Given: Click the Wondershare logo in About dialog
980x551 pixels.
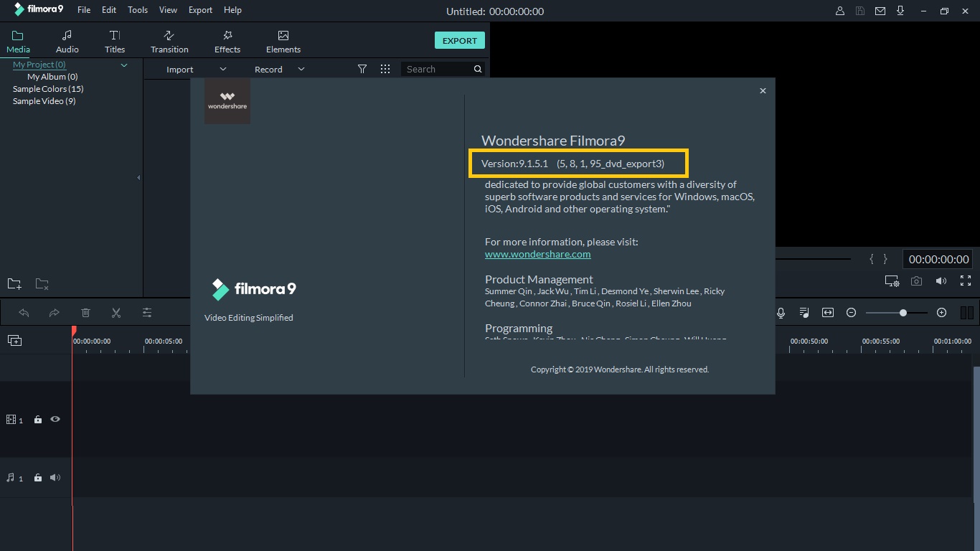Looking at the screenshot, I should [227, 101].
